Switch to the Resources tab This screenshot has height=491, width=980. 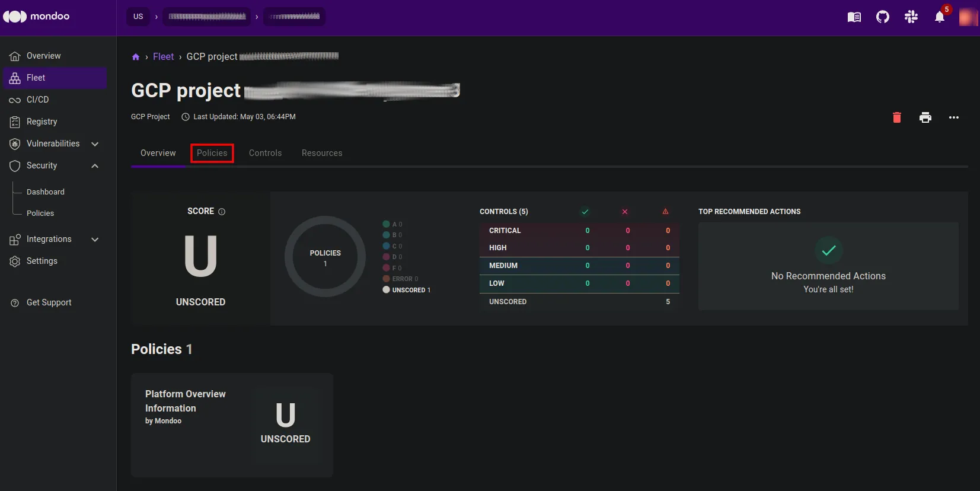(322, 153)
